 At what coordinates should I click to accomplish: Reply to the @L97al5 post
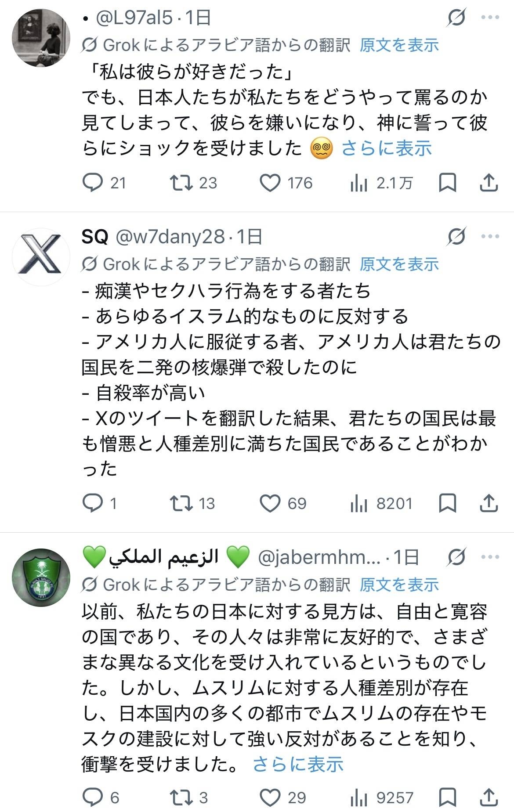[x=93, y=183]
